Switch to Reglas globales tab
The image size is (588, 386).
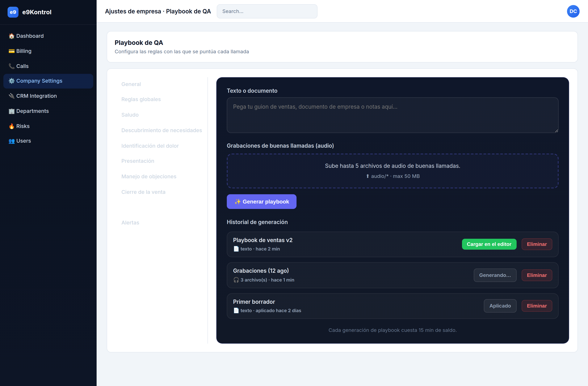(x=141, y=99)
